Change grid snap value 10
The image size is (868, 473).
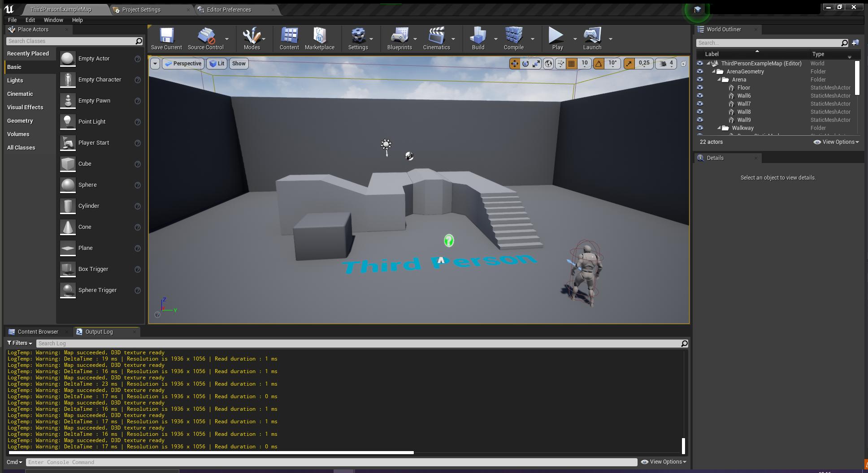[x=585, y=64]
